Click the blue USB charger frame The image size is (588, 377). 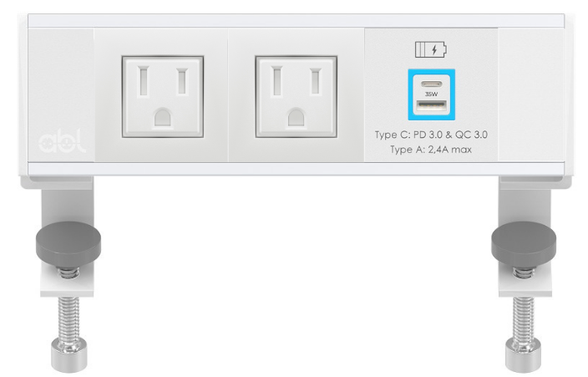click(x=431, y=94)
